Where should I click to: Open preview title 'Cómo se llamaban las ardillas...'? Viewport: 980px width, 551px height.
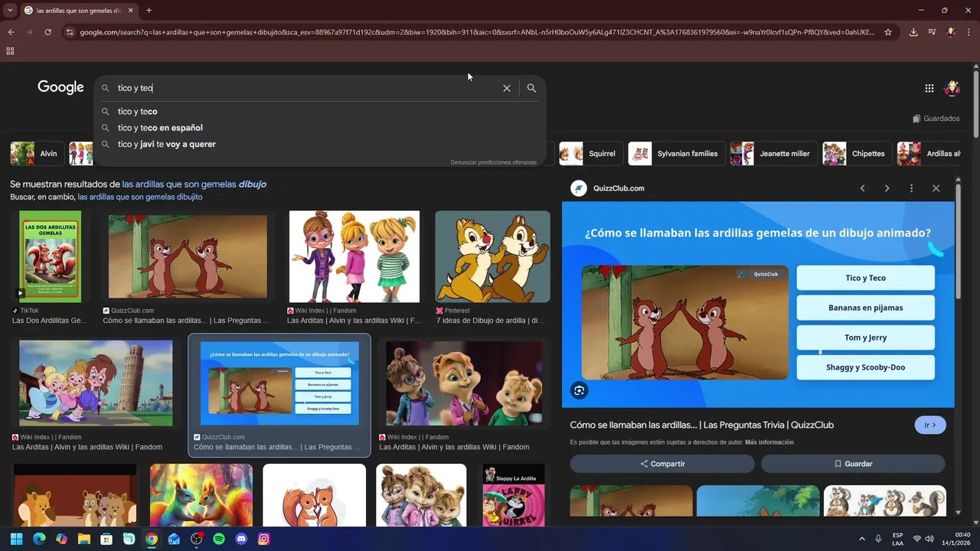pyautogui.click(x=701, y=425)
